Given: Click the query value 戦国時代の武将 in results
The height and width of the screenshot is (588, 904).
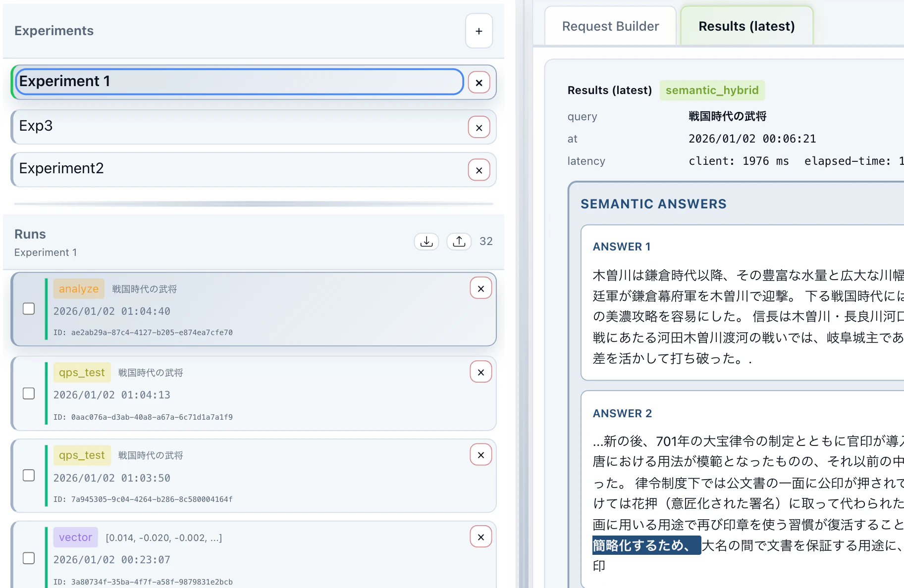Looking at the screenshot, I should [x=727, y=116].
